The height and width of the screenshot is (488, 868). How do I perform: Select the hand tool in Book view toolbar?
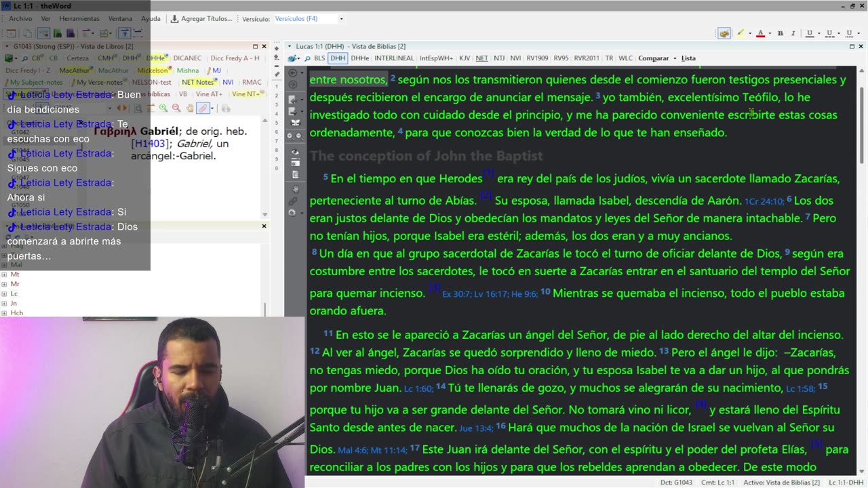click(x=190, y=108)
